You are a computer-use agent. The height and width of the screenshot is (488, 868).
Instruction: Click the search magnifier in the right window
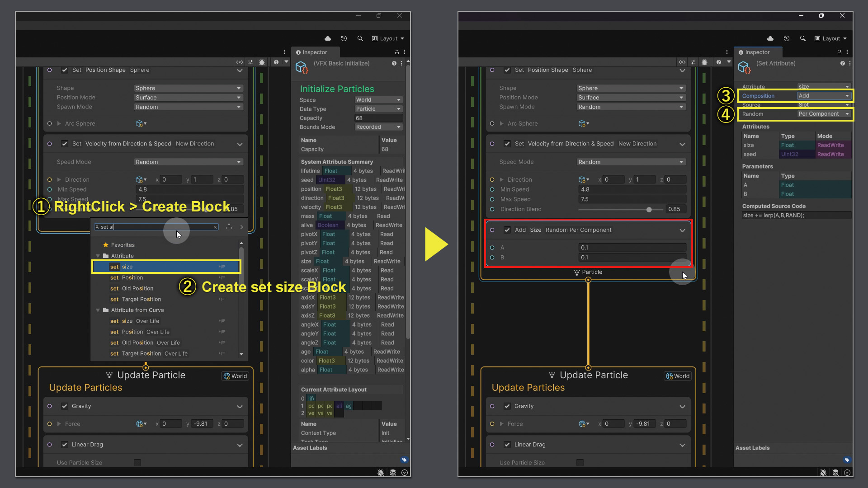pos(803,38)
